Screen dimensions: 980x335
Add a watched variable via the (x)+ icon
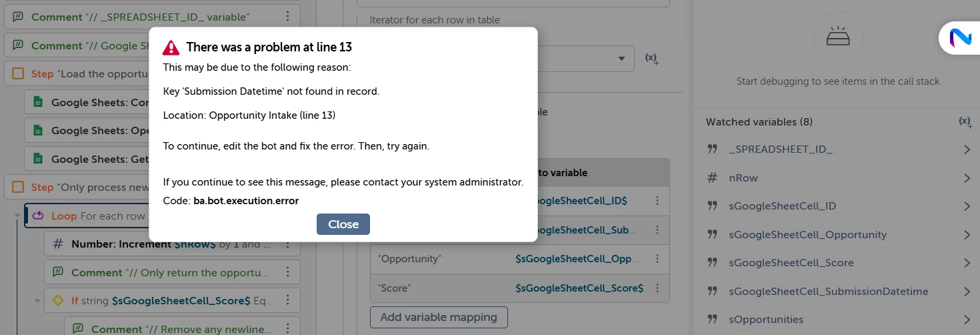coord(964,122)
